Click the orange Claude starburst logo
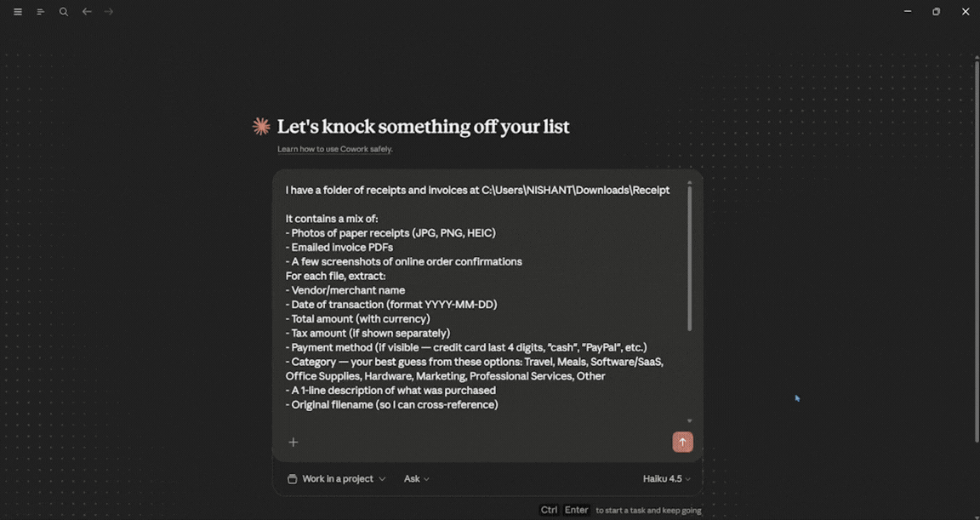Image resolution: width=980 pixels, height=520 pixels. coord(261,126)
